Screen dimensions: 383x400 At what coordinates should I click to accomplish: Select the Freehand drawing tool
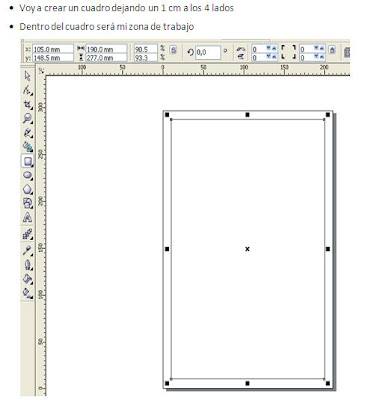28,133
